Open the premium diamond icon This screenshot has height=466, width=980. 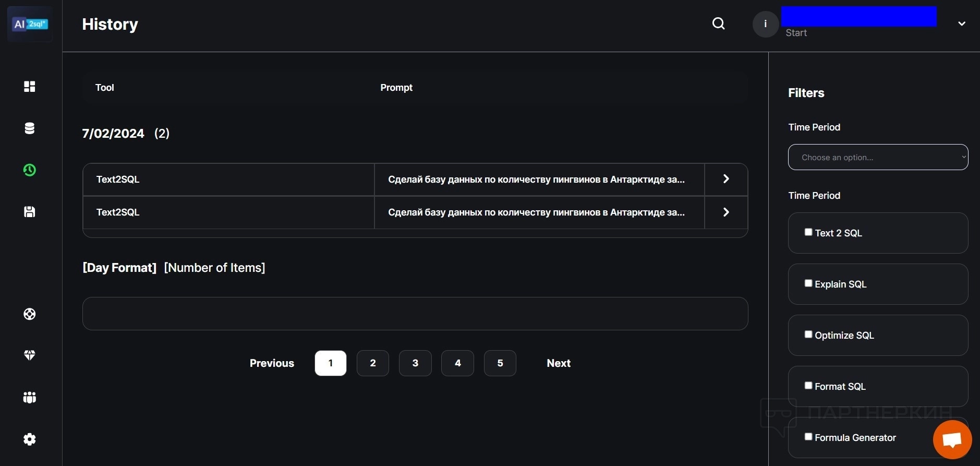click(x=30, y=355)
